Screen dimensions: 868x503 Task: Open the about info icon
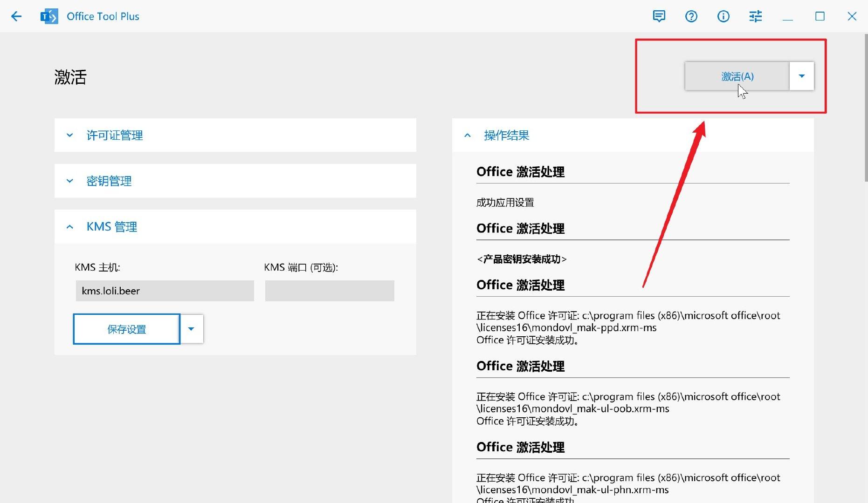(x=723, y=16)
